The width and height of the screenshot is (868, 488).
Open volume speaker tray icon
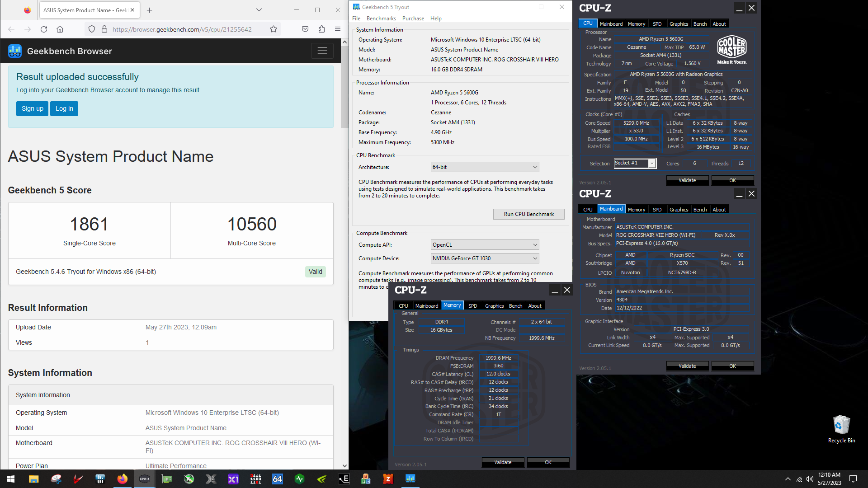point(810,479)
